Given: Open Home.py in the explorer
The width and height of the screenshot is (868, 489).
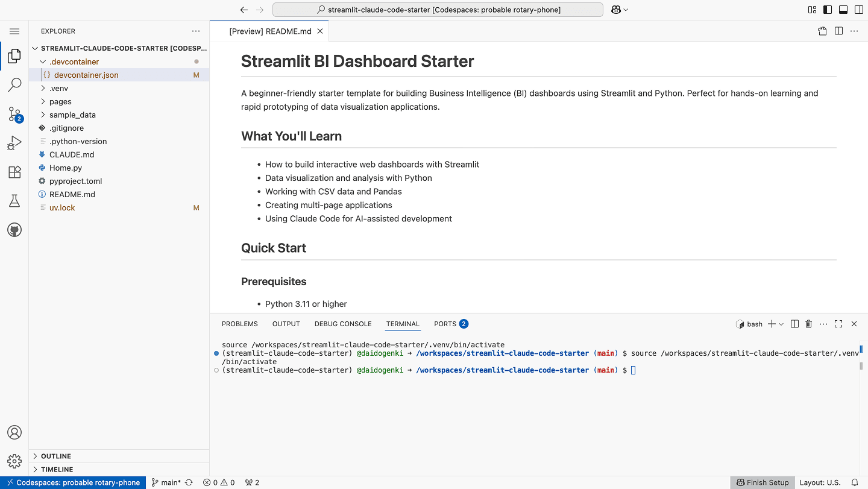Looking at the screenshot, I should click(66, 168).
